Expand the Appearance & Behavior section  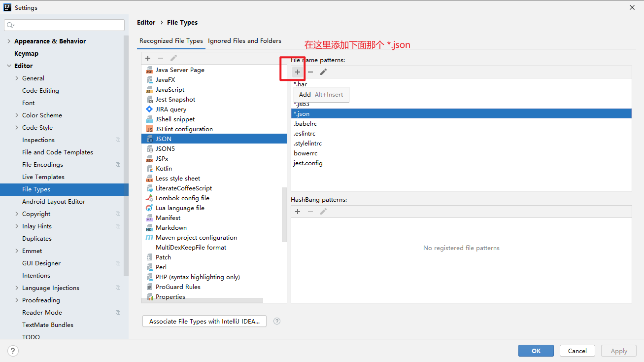point(9,41)
